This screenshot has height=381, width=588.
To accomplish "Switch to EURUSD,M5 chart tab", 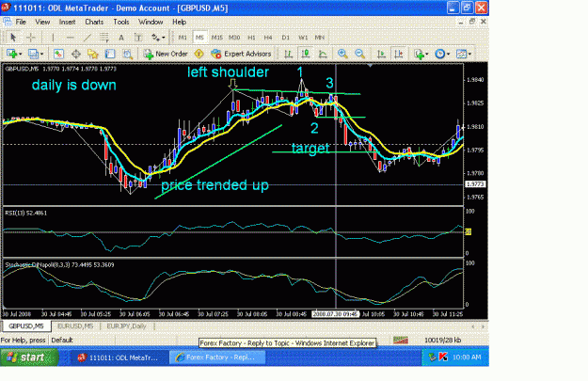I will click(75, 325).
